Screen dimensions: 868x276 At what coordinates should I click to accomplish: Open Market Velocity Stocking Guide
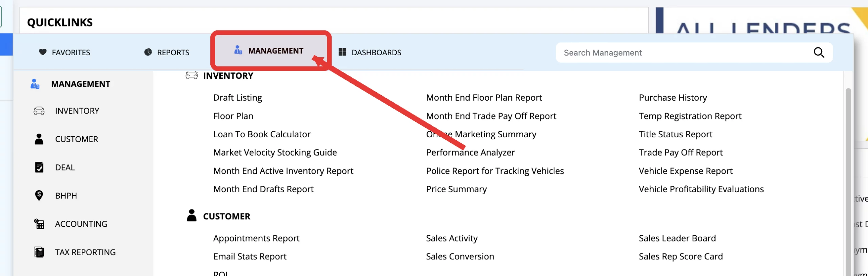click(x=275, y=153)
